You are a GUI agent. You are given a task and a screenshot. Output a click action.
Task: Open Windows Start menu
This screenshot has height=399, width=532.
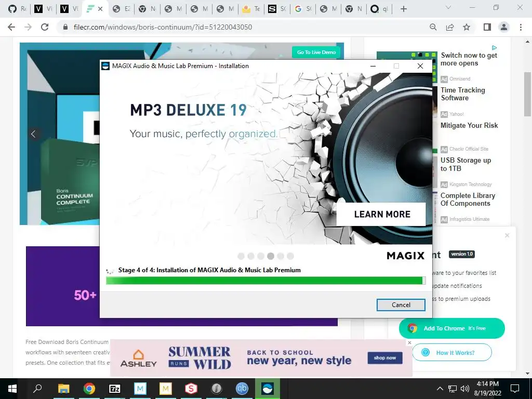pyautogui.click(x=12, y=389)
